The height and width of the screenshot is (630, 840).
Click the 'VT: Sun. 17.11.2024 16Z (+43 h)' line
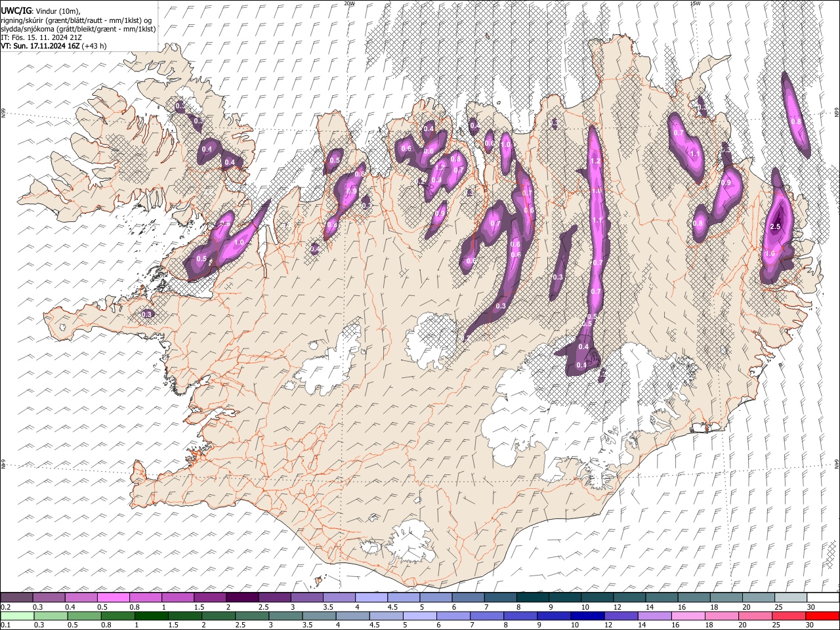54,46
